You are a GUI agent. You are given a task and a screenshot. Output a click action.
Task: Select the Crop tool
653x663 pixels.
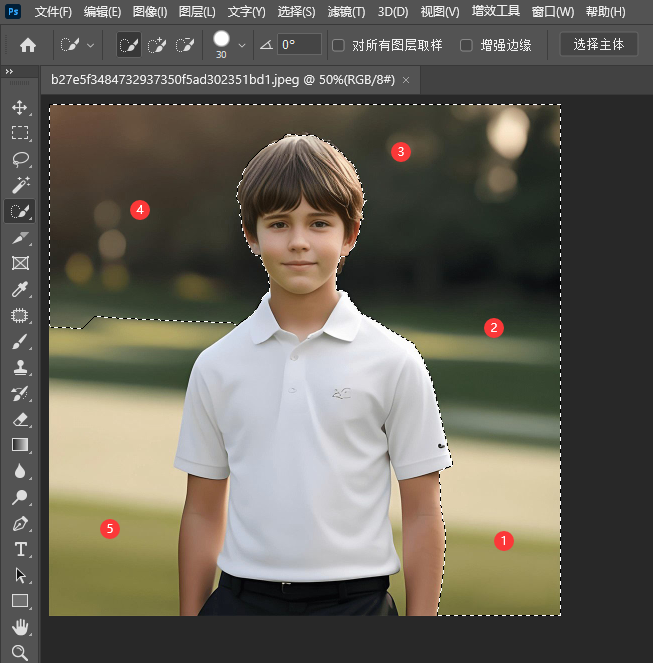[x=20, y=237]
